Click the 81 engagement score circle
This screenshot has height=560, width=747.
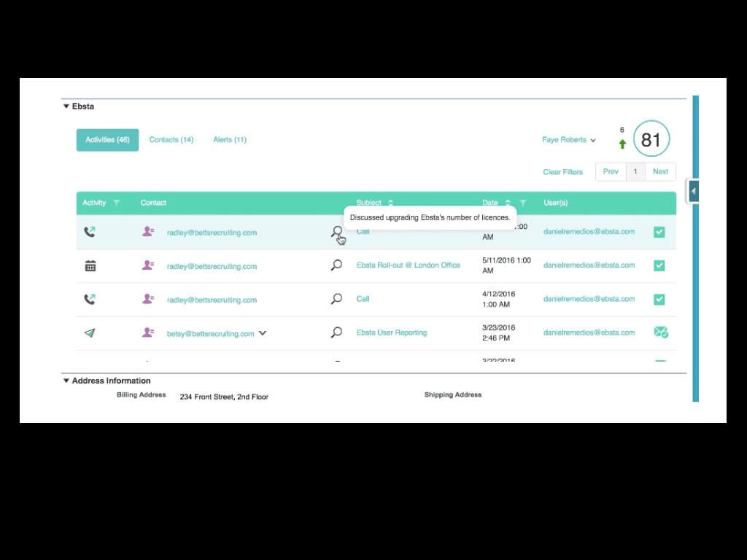651,139
